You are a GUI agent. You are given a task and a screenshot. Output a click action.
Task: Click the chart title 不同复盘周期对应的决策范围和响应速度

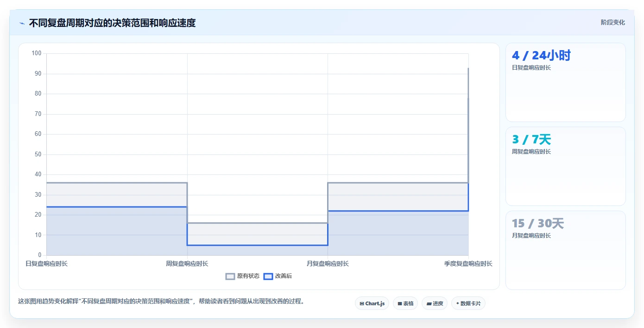pyautogui.click(x=112, y=23)
